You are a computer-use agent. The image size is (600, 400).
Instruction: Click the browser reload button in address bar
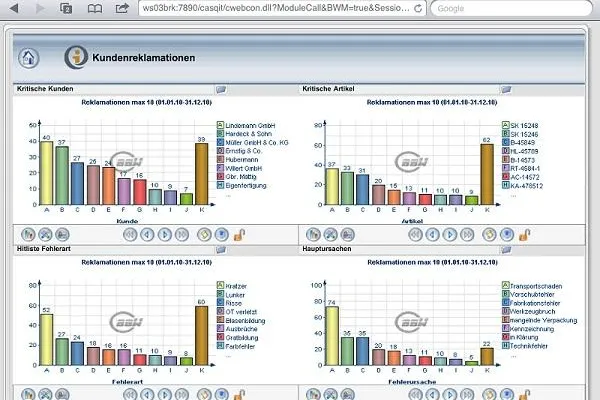tap(418, 8)
